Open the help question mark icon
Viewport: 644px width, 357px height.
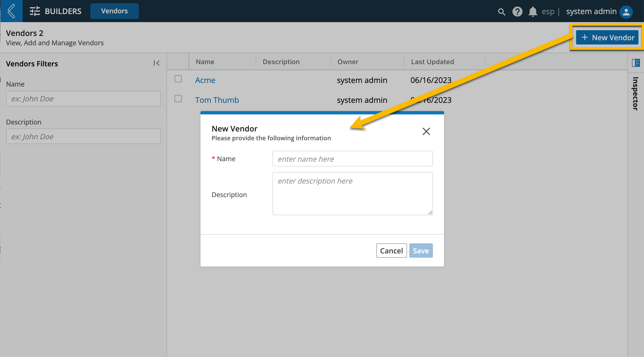coord(517,12)
